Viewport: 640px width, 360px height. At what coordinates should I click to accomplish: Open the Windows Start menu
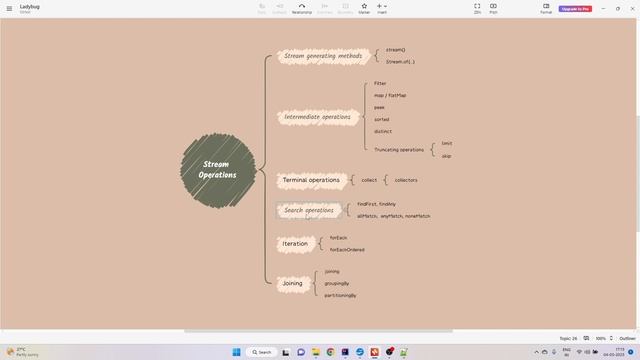click(236, 352)
